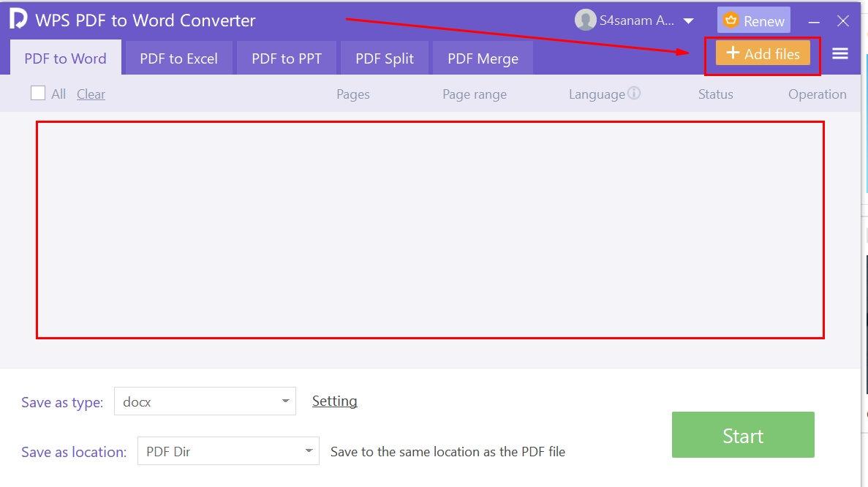
Task: Click the Language info icon
Action: click(x=635, y=93)
